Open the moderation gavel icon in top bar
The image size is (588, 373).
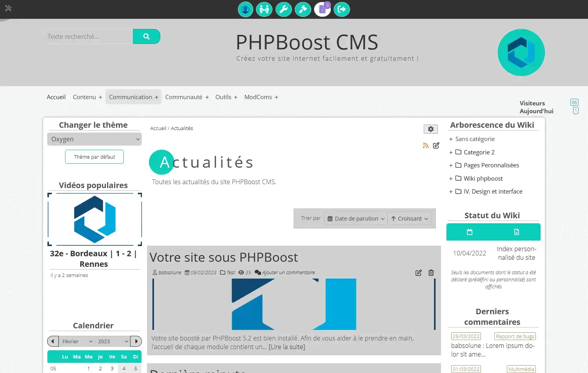[303, 9]
